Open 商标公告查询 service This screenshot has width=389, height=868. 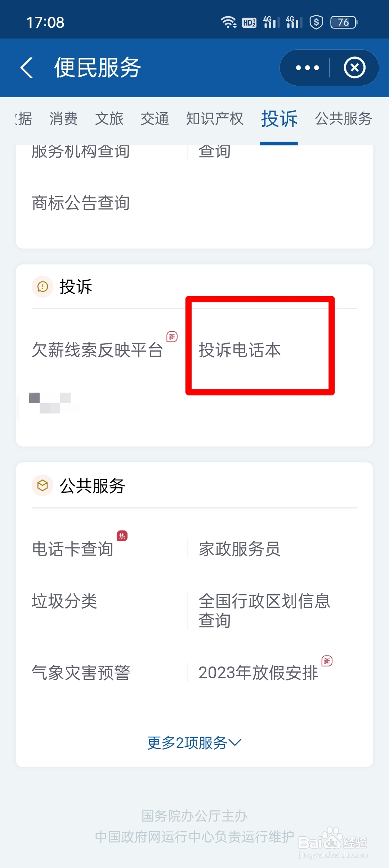pos(81,203)
